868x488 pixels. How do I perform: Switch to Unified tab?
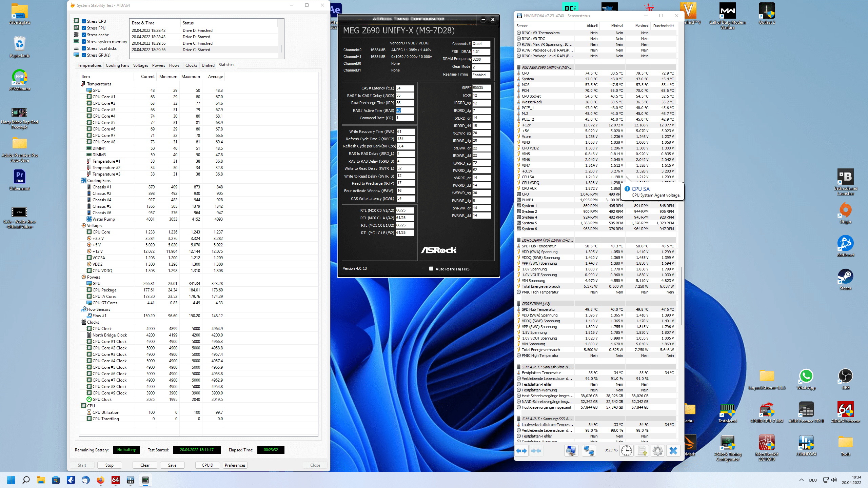(x=208, y=65)
